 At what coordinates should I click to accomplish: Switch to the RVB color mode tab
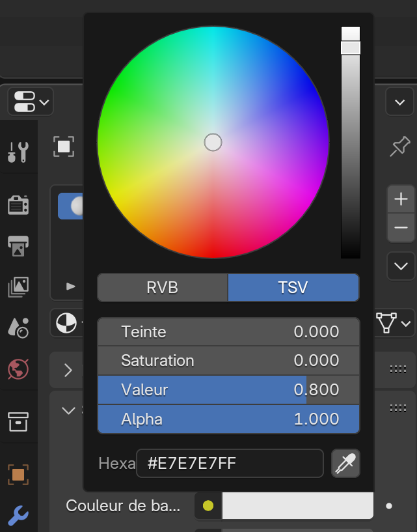pyautogui.click(x=163, y=288)
